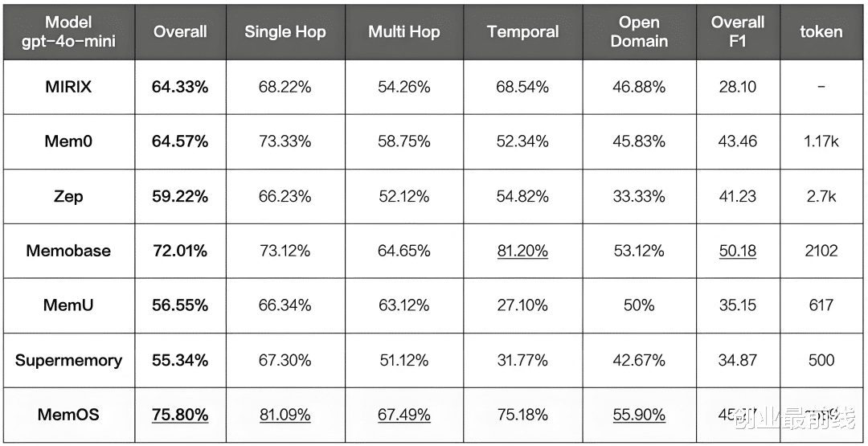Click the Single Hop column header

pyautogui.click(x=285, y=32)
